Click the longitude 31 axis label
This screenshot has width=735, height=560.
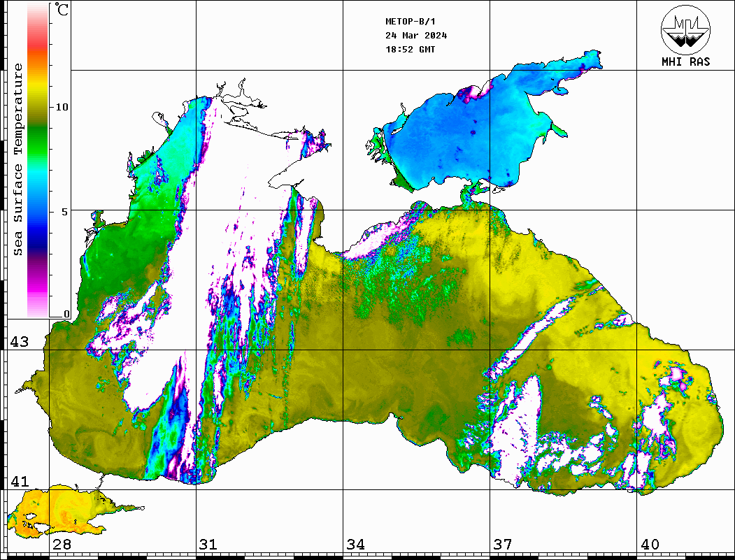pyautogui.click(x=208, y=545)
